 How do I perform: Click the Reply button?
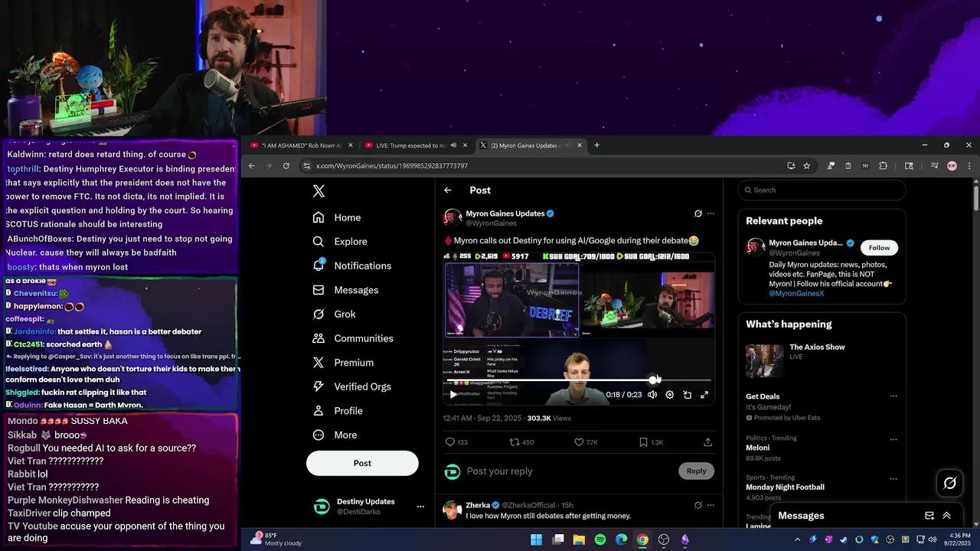click(x=696, y=471)
